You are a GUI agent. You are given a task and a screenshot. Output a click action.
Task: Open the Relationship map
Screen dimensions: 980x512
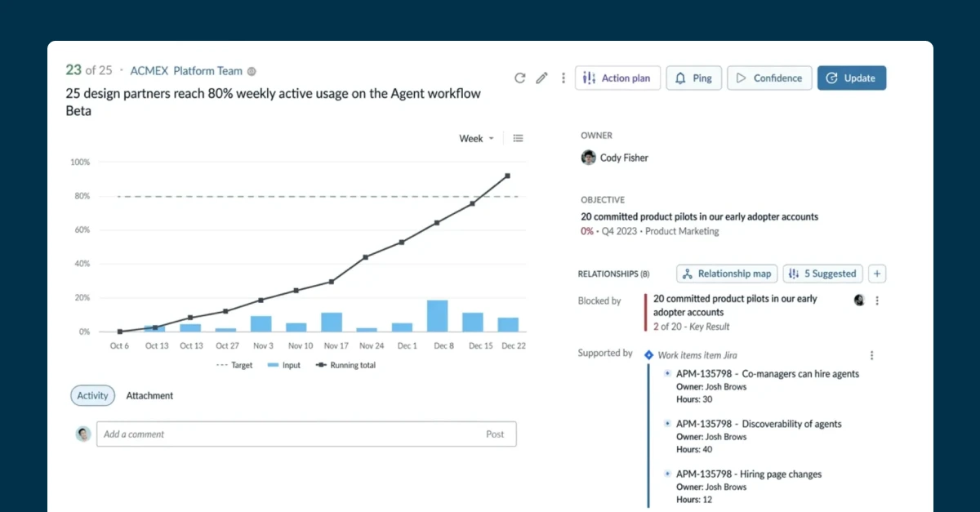[727, 274]
